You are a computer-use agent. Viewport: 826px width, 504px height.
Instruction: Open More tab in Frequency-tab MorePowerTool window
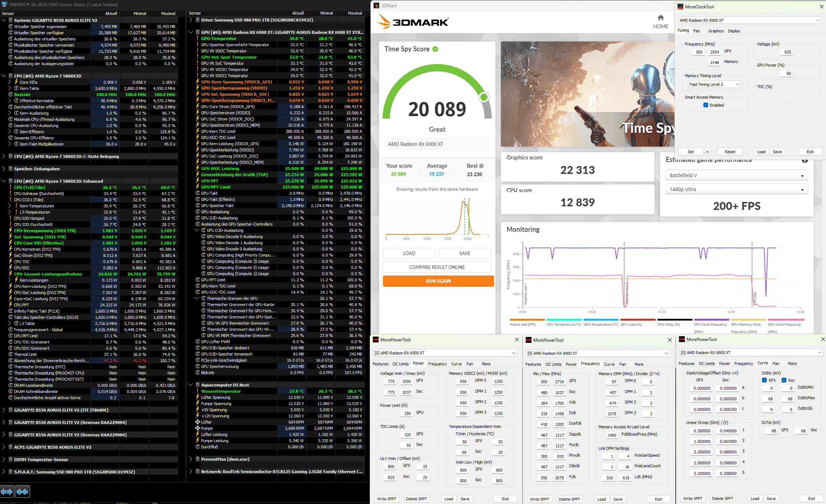[x=639, y=364]
